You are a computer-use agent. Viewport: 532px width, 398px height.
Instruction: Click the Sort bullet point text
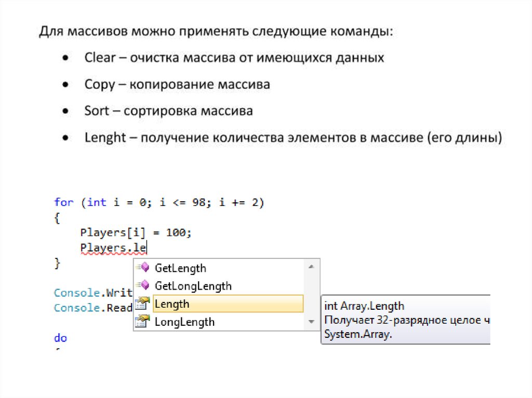[168, 111]
